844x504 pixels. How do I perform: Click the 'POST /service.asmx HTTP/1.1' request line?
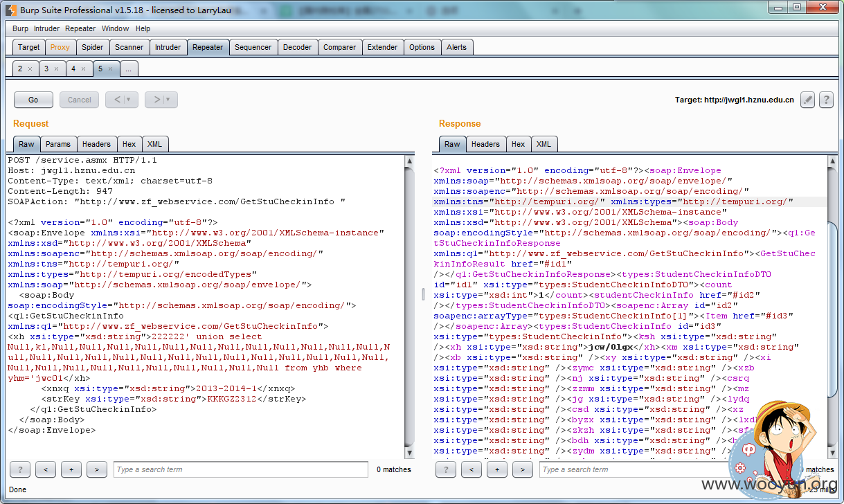[82, 160]
